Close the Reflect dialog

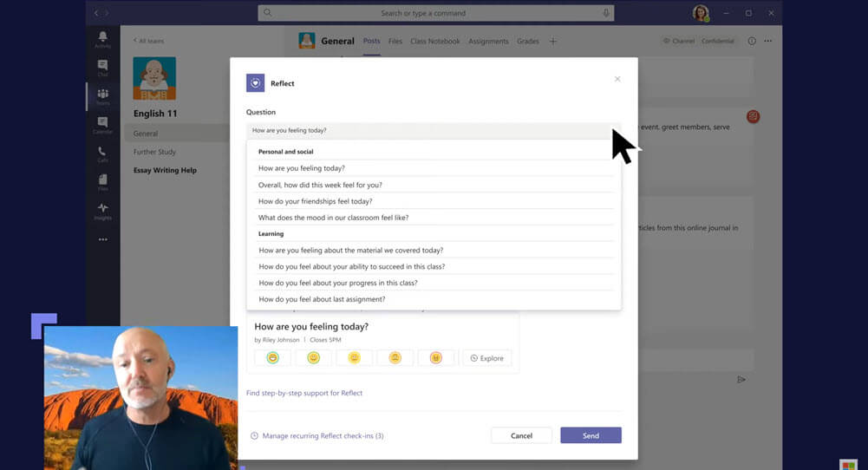(617, 79)
